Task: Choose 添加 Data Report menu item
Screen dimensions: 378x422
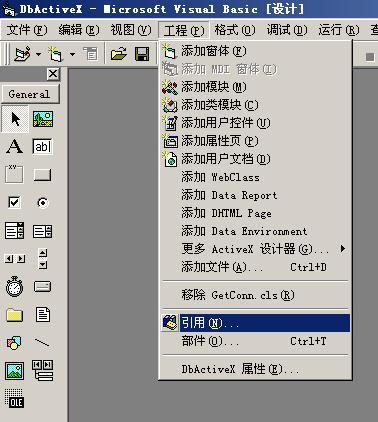Action: click(x=256, y=195)
